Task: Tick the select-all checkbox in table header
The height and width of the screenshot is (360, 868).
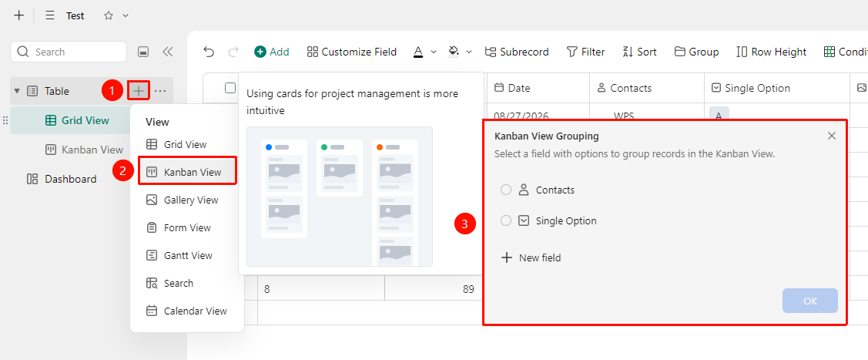Action: 230,88
